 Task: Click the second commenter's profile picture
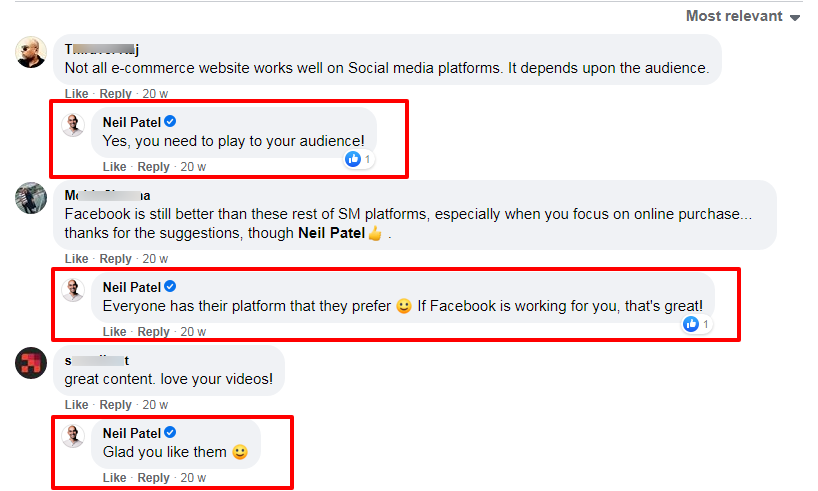click(31, 197)
